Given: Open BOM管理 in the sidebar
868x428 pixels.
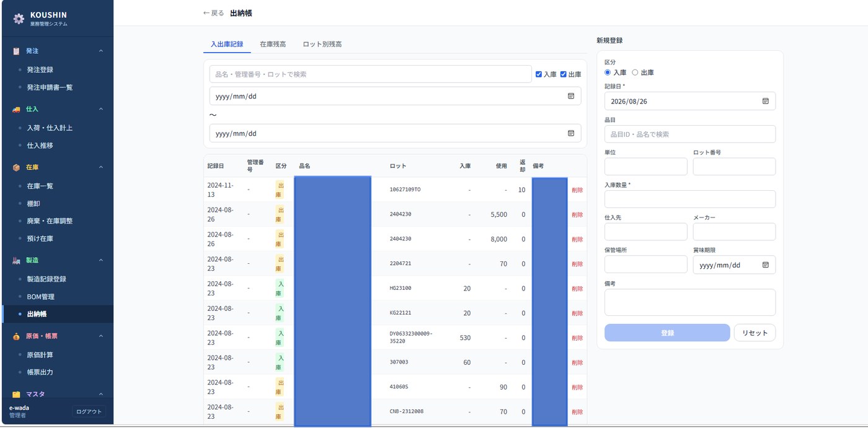Looking at the screenshot, I should click(40, 297).
